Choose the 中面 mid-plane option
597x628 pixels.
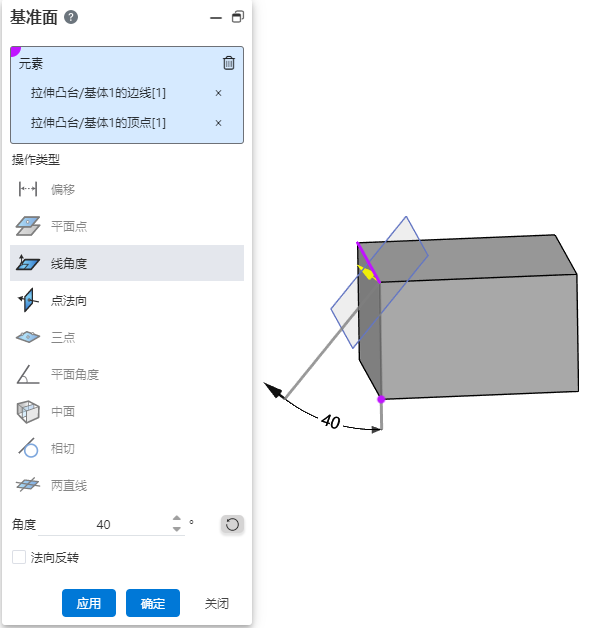[127, 411]
